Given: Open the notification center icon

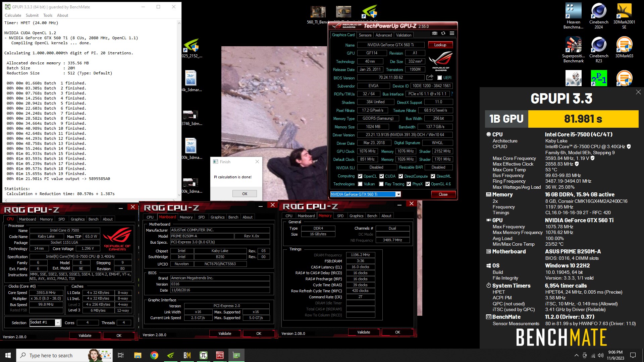Looking at the screenshot, I should point(633,355).
